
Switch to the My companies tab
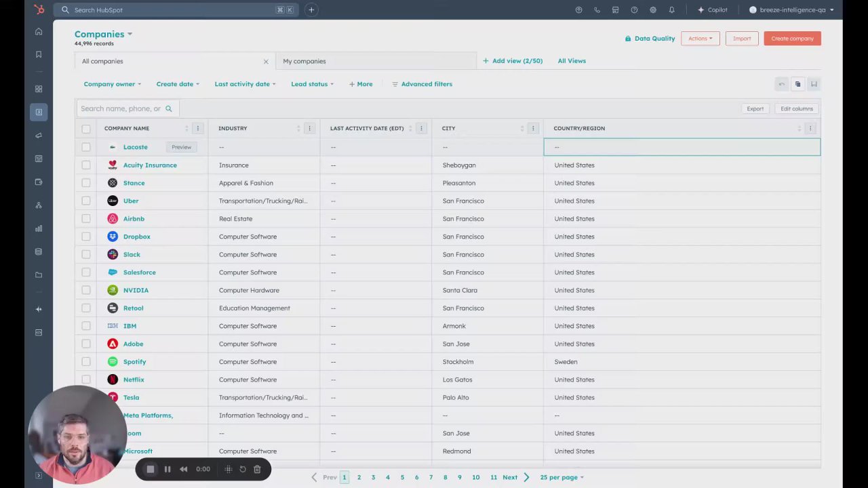pyautogui.click(x=376, y=61)
